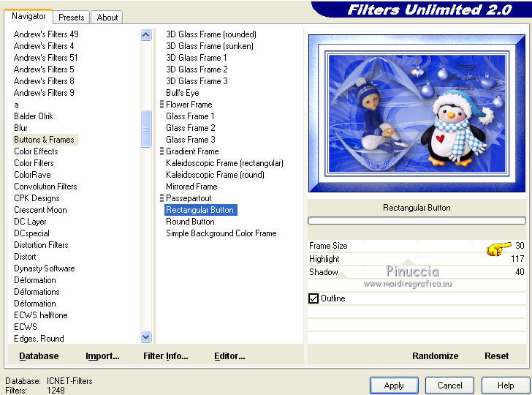The width and height of the screenshot is (532, 395).
Task: Click the category list scroll down arrow
Action: (146, 337)
